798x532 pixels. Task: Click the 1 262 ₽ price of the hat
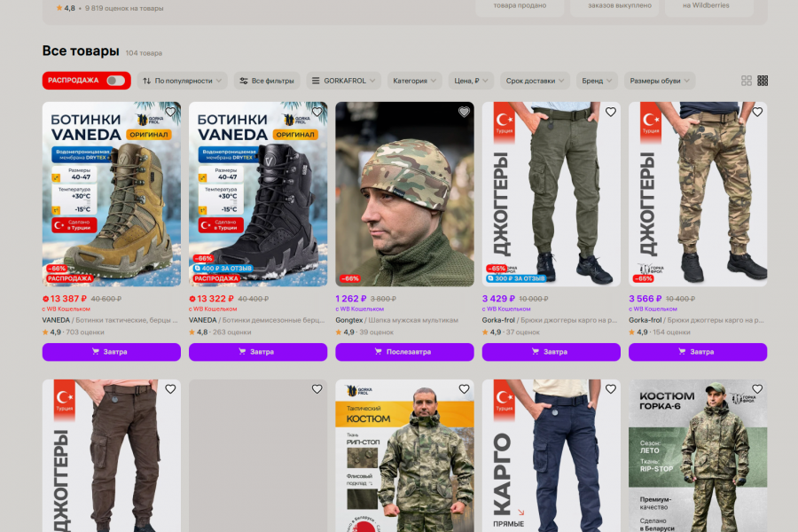pyautogui.click(x=350, y=299)
